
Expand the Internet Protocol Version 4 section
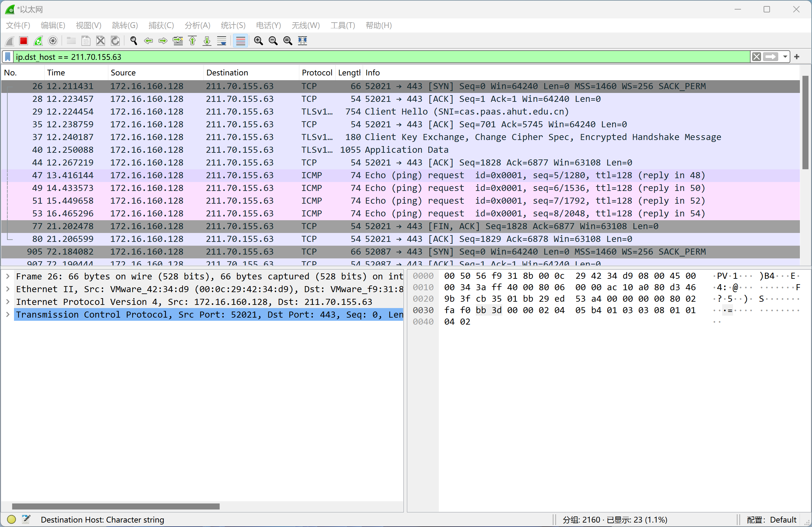[8, 302]
